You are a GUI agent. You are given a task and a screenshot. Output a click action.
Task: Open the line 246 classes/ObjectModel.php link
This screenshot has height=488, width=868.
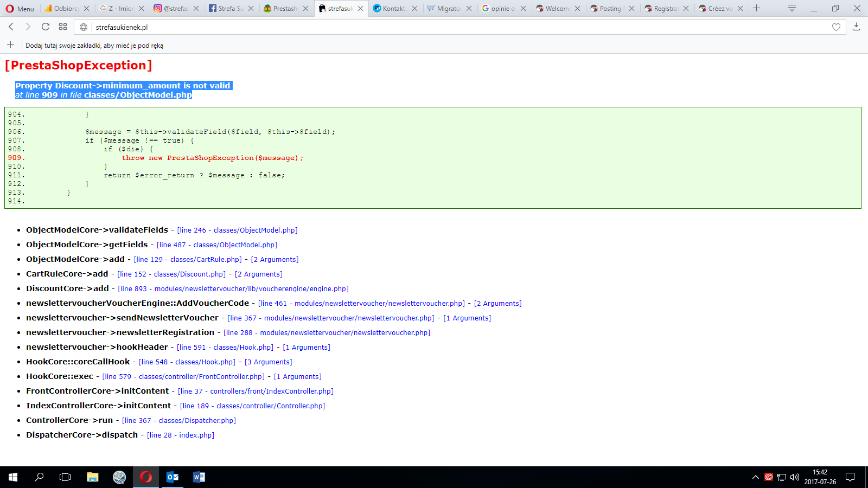[x=238, y=230]
